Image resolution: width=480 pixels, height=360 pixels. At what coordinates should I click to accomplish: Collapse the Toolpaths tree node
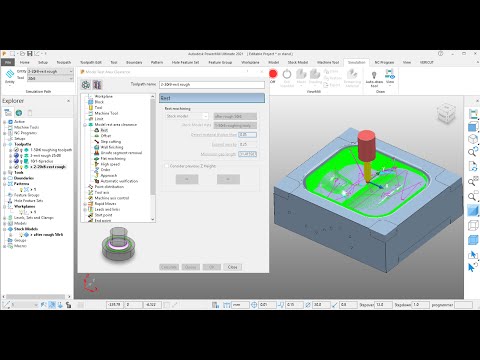(5, 144)
